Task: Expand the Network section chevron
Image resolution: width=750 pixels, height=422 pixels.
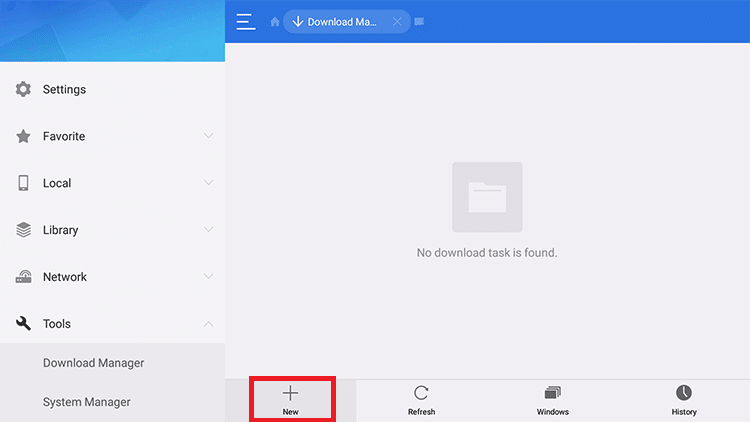Action: pyautogui.click(x=209, y=277)
